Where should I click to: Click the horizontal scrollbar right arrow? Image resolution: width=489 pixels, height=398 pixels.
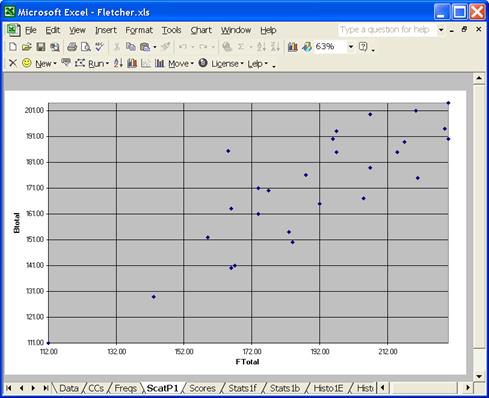[468, 388]
